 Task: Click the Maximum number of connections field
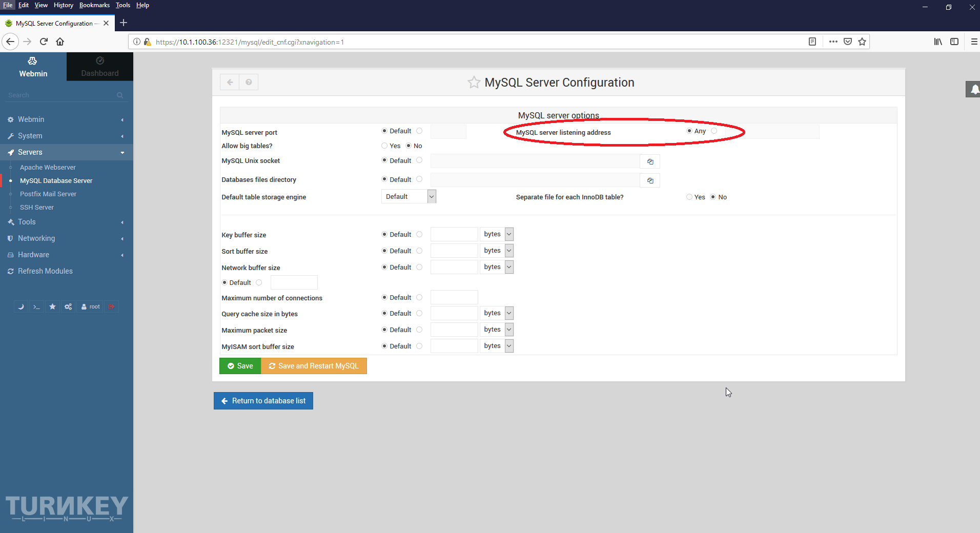454,298
